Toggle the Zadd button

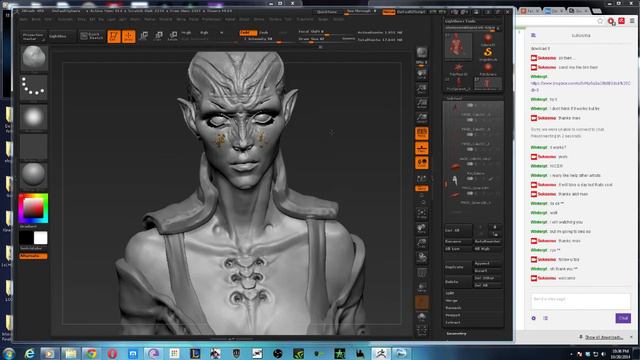248,33
